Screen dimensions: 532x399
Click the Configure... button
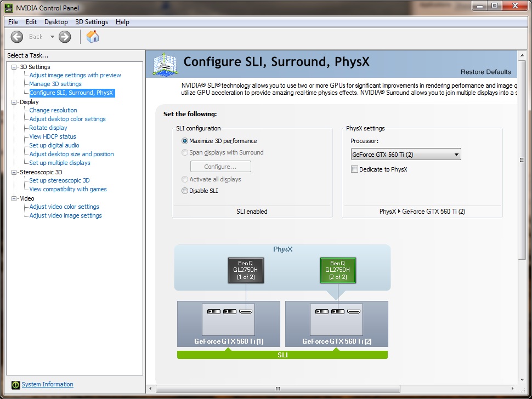(x=220, y=167)
